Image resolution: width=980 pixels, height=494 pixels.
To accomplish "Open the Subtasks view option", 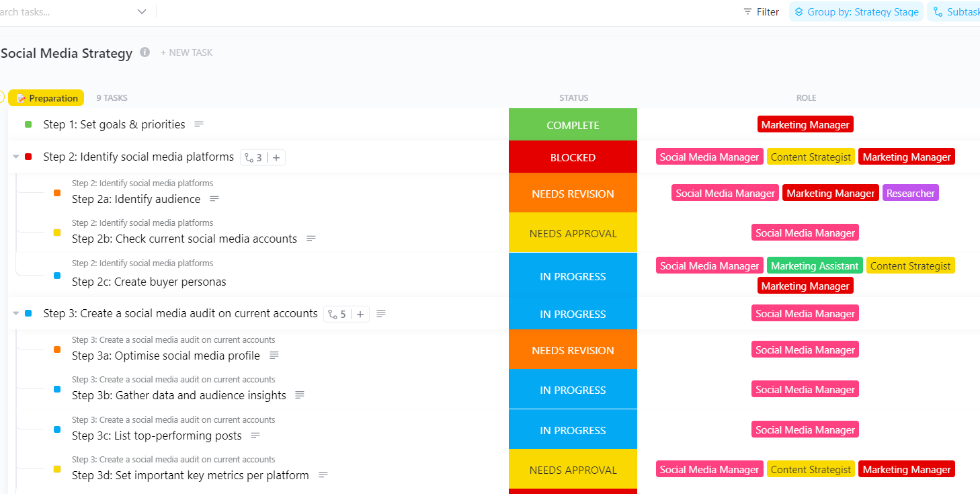I will click(954, 12).
